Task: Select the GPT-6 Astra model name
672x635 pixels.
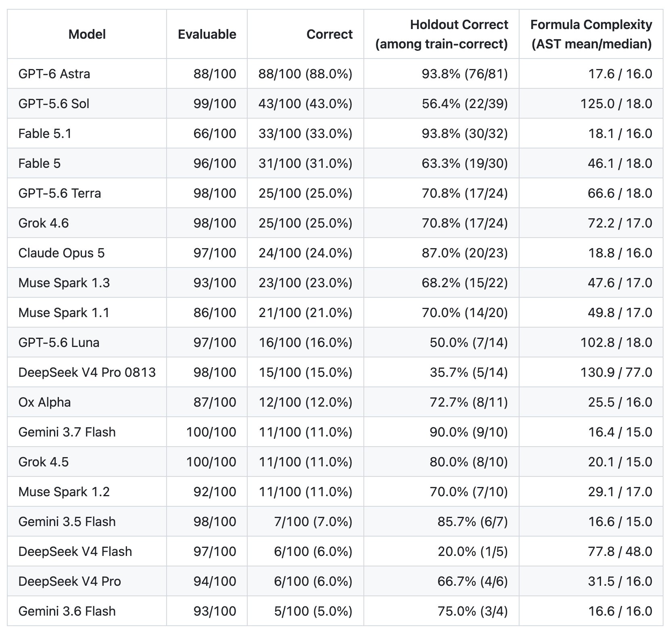Action: [54, 74]
